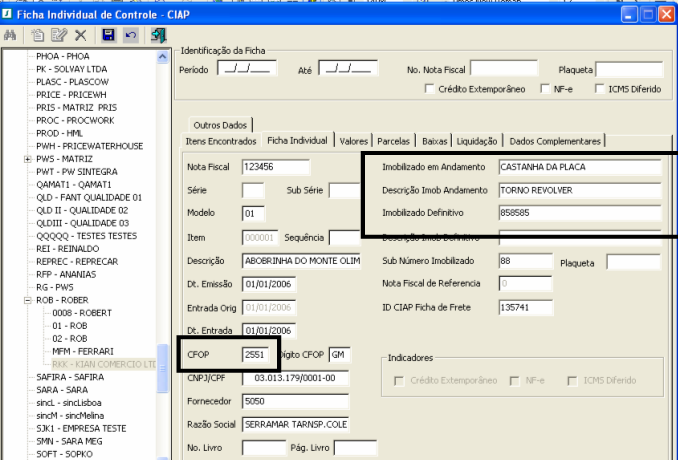Open the Dados Complementares tab
This screenshot has height=460, width=678.
[x=554, y=141]
